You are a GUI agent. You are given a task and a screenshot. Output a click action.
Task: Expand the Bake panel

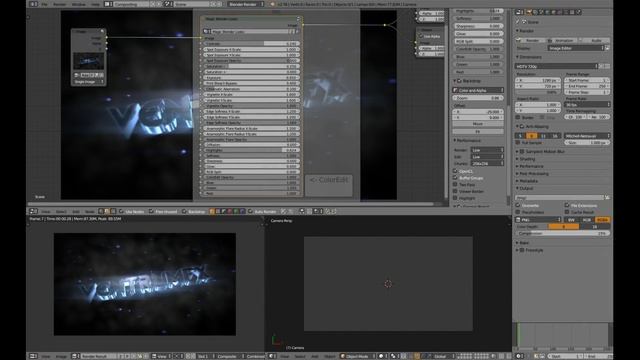pos(522,243)
